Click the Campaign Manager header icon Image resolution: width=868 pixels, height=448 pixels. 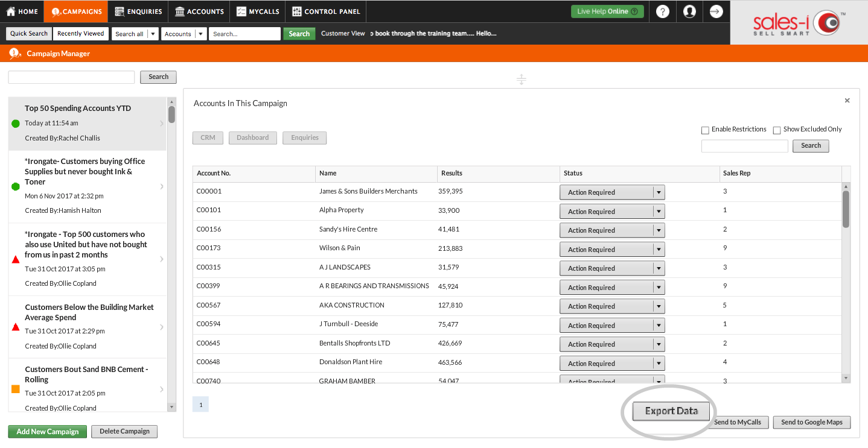click(14, 54)
